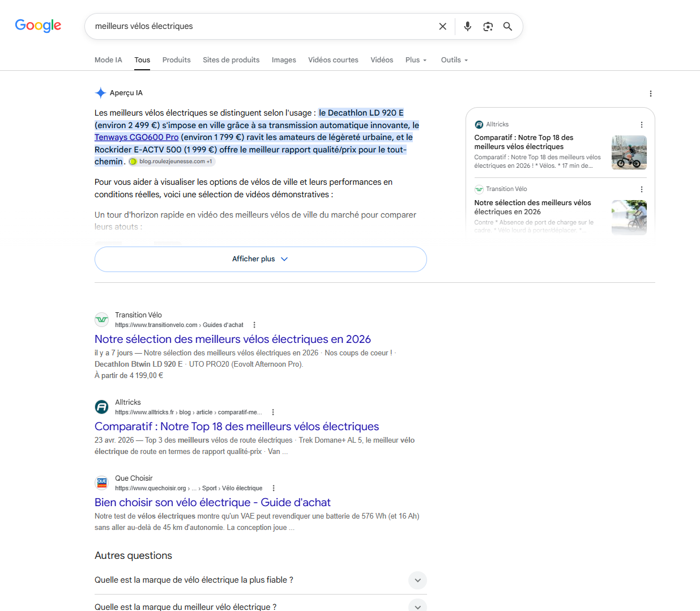
Task: Click 'Decathlon Btwin LD 920 E' snippet text
Action: [x=139, y=364]
